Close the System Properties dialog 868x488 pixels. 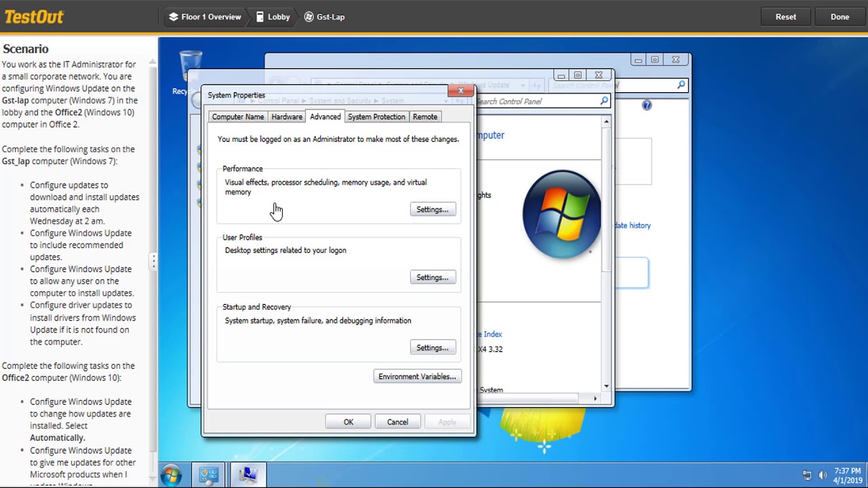click(461, 91)
